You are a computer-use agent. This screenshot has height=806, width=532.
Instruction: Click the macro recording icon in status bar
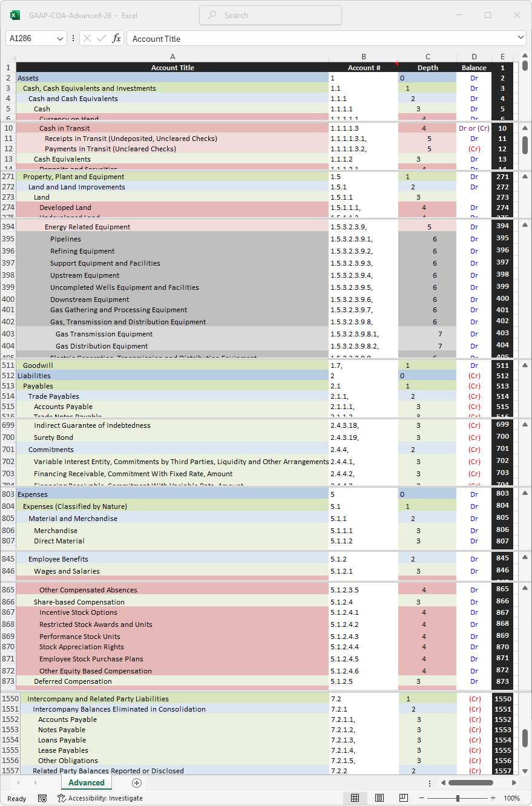[x=42, y=798]
